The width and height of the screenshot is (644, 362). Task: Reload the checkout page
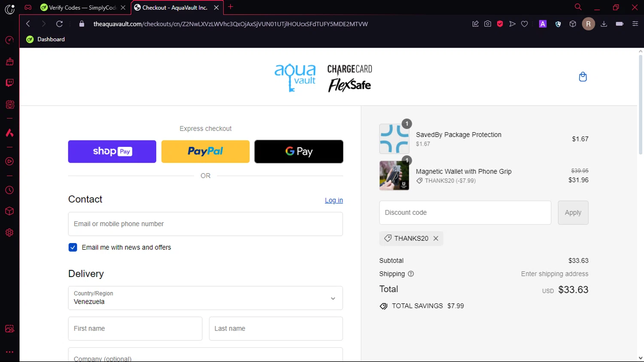[59, 24]
